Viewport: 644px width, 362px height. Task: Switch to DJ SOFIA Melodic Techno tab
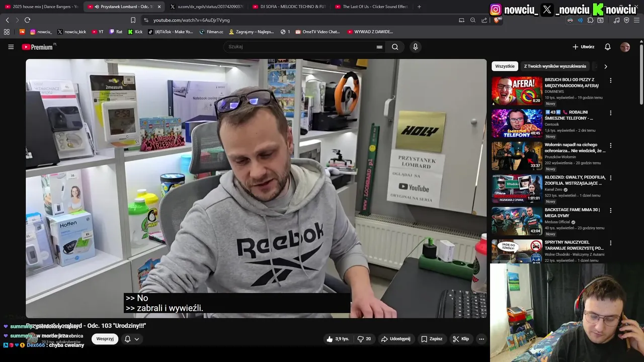289,7
